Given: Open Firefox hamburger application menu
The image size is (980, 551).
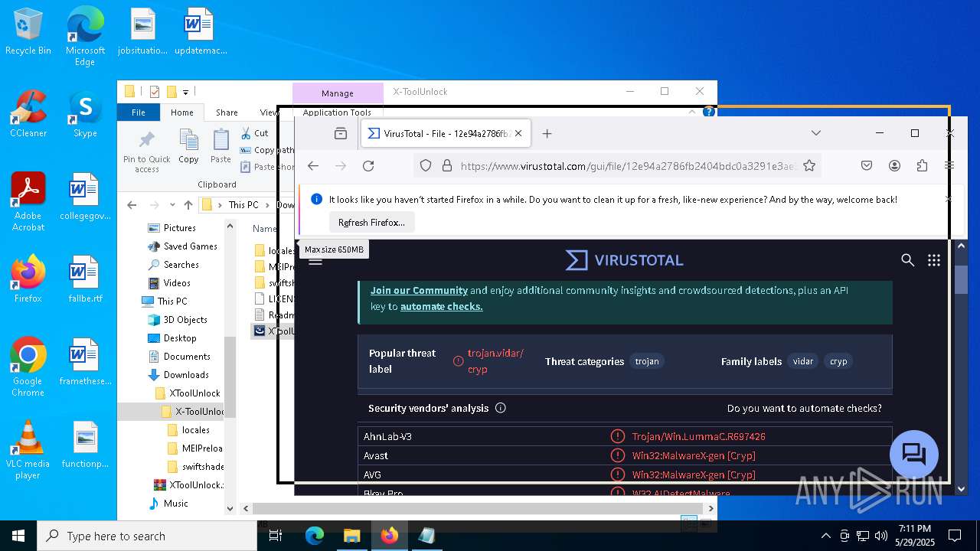Looking at the screenshot, I should coord(949,165).
